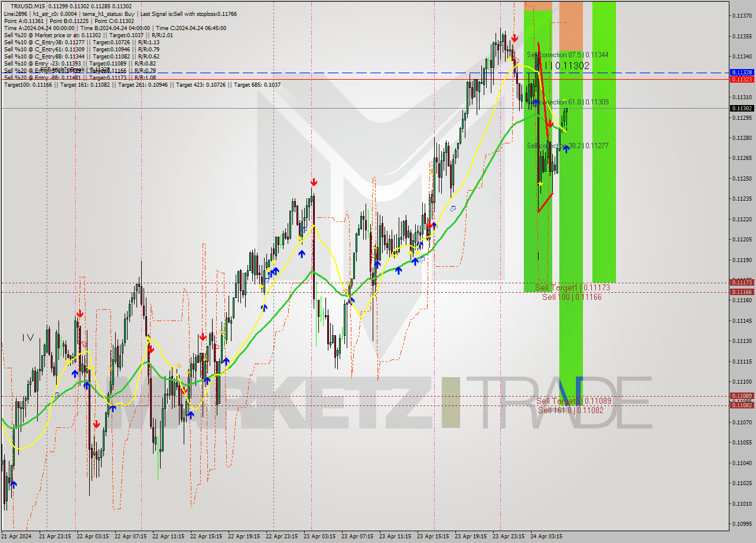Screen dimensions: 756x543
Task: Click the 'Sell correction 87.5 | 0.11344' label
Action: click(568, 55)
